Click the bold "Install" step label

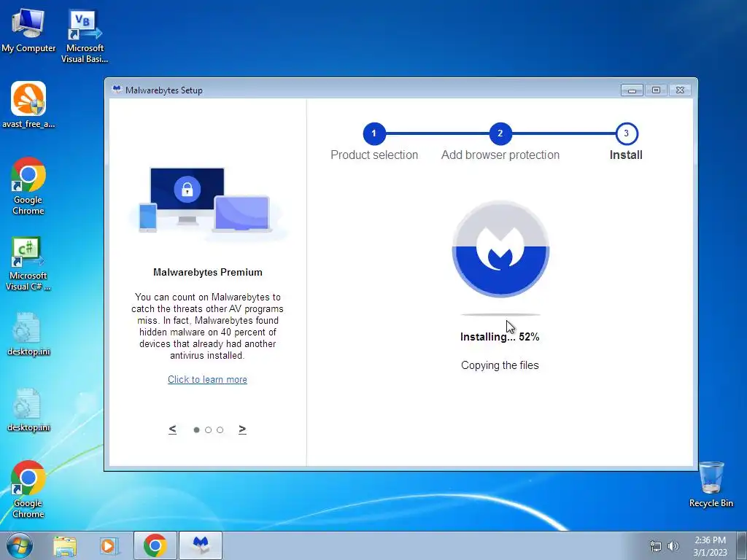(626, 155)
